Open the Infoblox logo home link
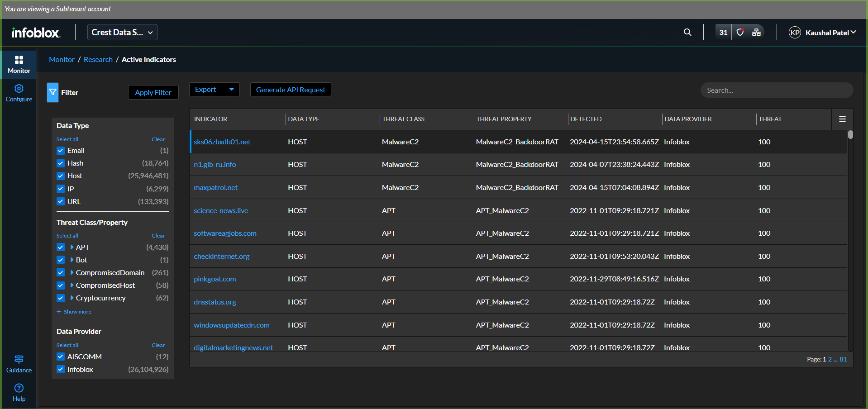Image resolution: width=868 pixels, height=409 pixels. [35, 33]
